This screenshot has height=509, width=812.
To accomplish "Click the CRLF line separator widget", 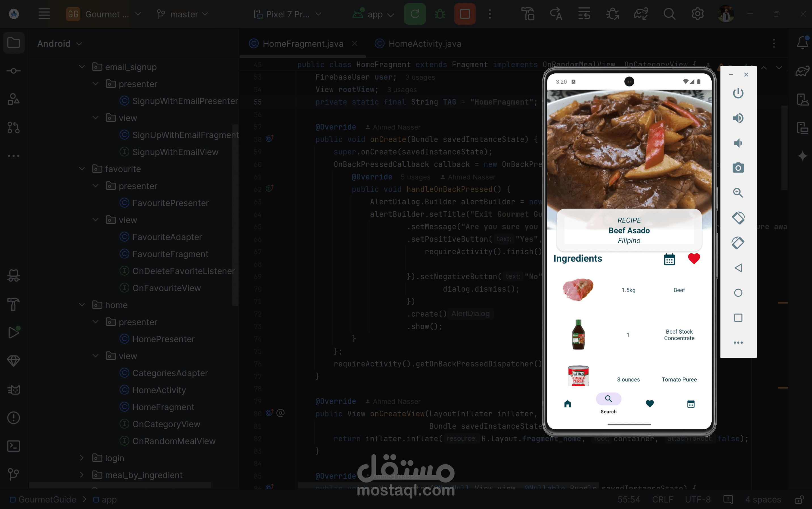I will click(x=662, y=500).
